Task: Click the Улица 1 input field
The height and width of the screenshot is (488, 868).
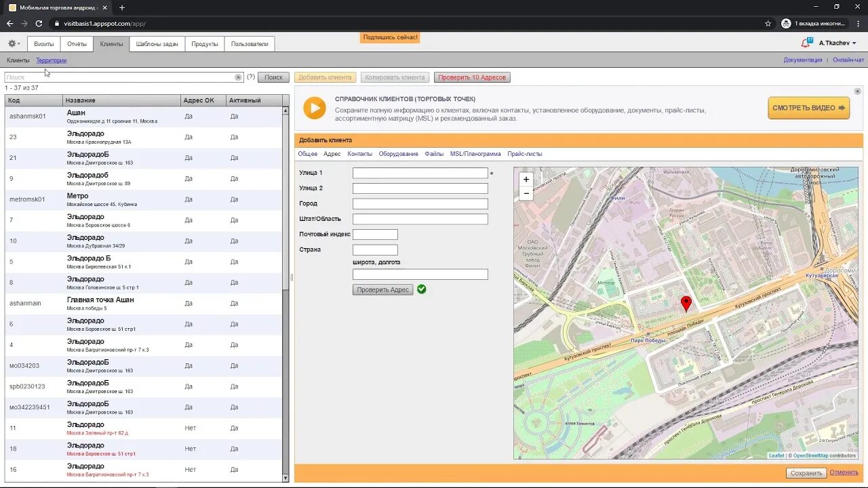Action: coord(420,173)
